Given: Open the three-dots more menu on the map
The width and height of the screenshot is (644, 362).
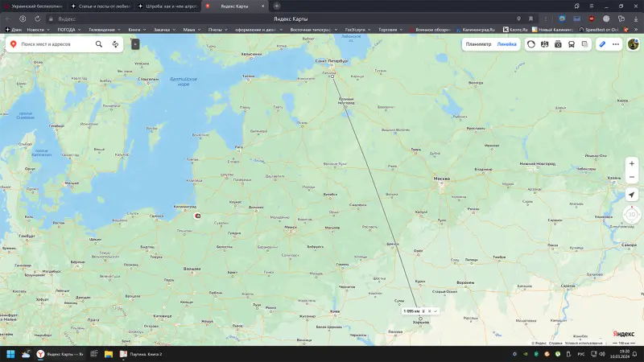Looking at the screenshot, I should (x=616, y=44).
